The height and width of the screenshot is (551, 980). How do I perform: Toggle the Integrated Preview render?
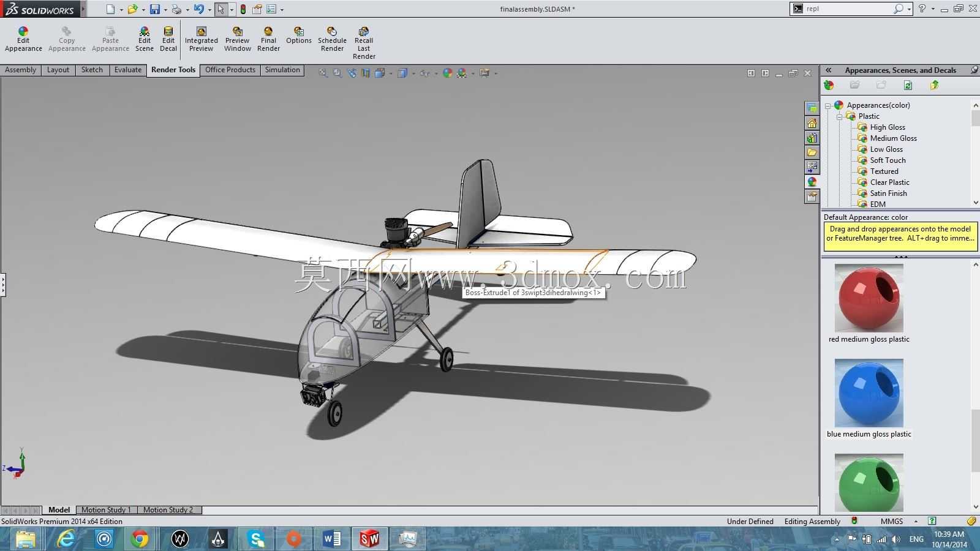click(201, 39)
